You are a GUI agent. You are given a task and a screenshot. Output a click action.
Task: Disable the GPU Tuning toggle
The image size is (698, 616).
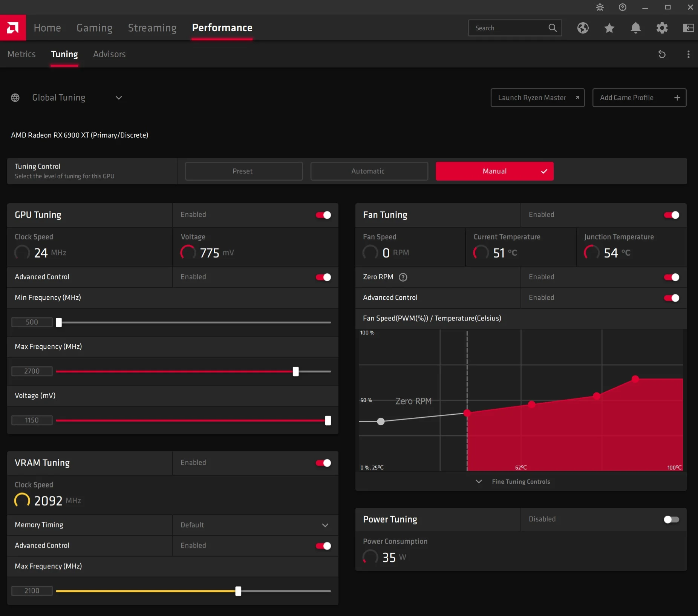[x=323, y=215]
